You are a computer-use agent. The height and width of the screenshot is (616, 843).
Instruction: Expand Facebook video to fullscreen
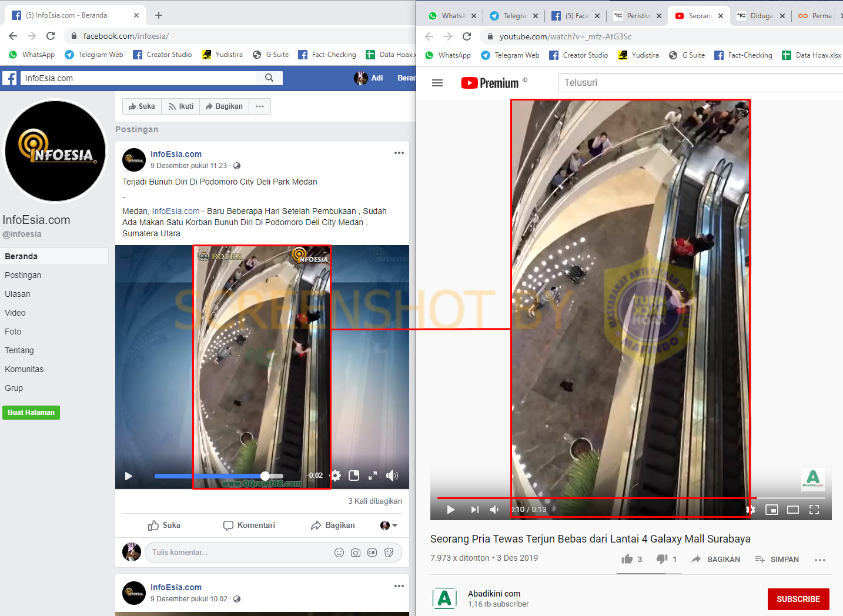pyautogui.click(x=373, y=476)
